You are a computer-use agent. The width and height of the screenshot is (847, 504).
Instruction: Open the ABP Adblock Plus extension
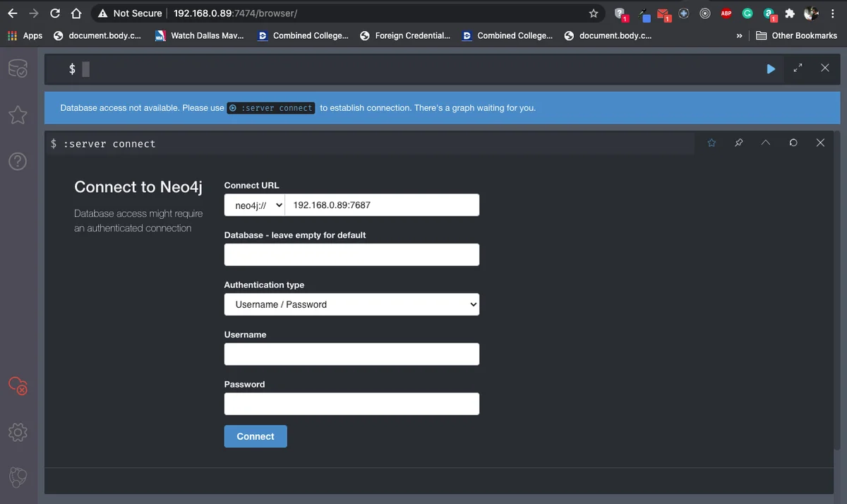[726, 13]
